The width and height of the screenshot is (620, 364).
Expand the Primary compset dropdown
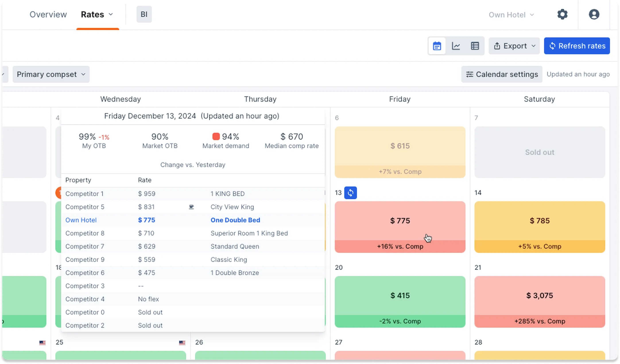pyautogui.click(x=51, y=74)
